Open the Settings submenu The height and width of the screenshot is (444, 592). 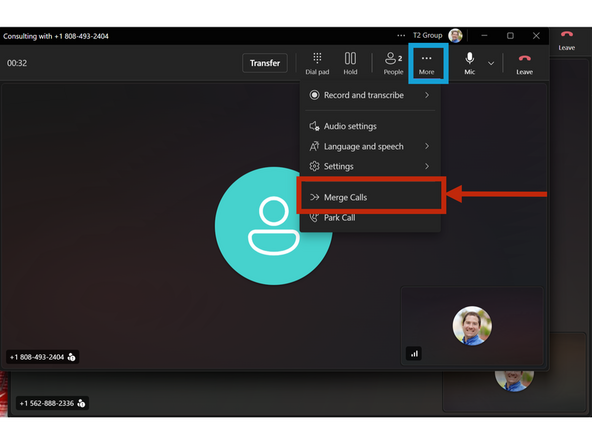[x=370, y=166]
